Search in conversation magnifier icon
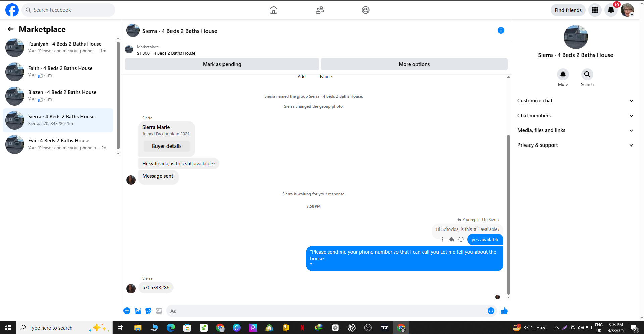The image size is (644, 334). click(x=587, y=74)
